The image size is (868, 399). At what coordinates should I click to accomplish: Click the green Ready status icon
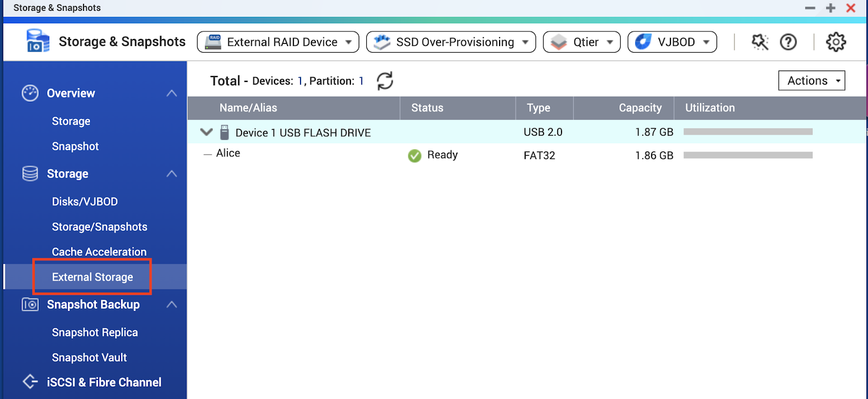click(414, 156)
